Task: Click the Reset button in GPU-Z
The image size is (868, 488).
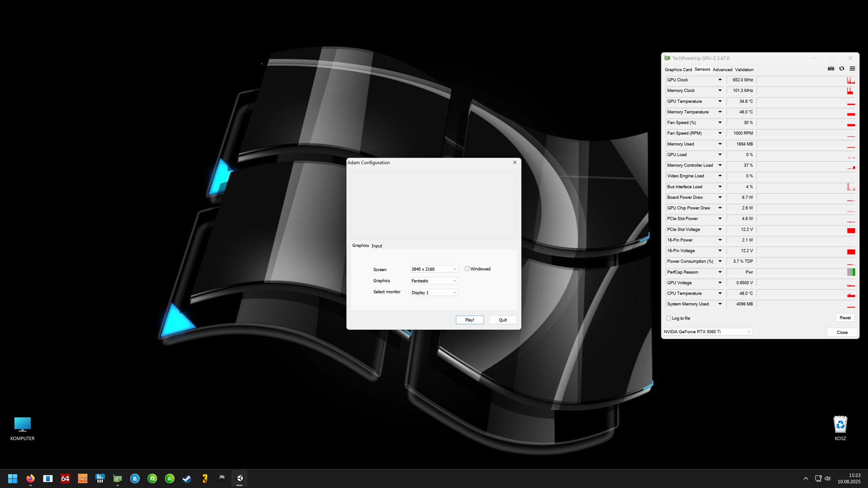Action: click(x=845, y=318)
